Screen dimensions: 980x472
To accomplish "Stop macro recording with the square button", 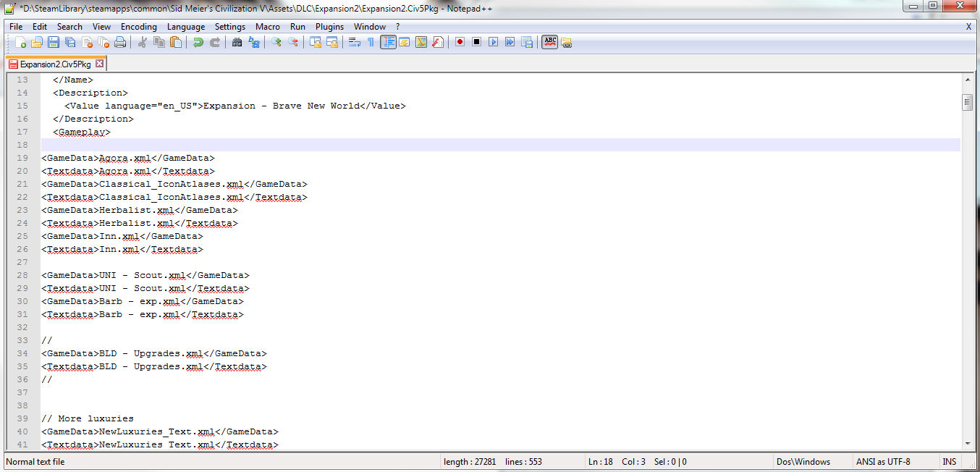I will click(476, 42).
